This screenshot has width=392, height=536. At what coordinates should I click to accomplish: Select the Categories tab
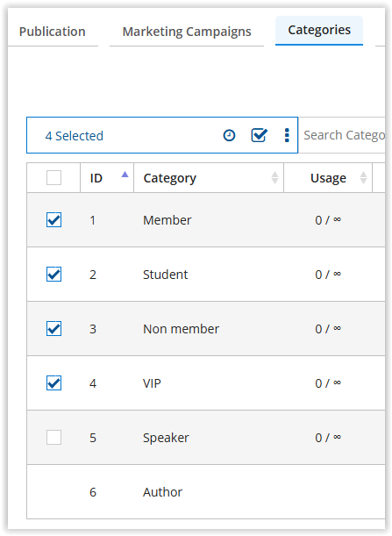tap(319, 30)
